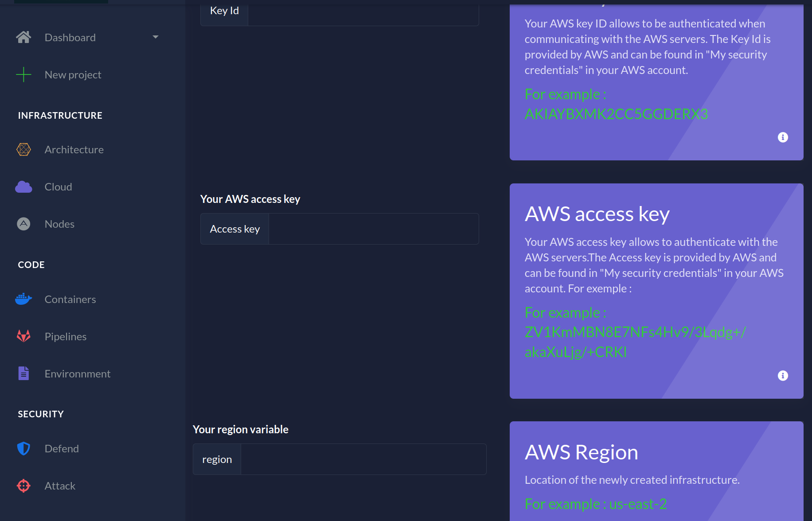
Task: Click the INFRASTRUCTURE section header
Action: pyautogui.click(x=60, y=115)
